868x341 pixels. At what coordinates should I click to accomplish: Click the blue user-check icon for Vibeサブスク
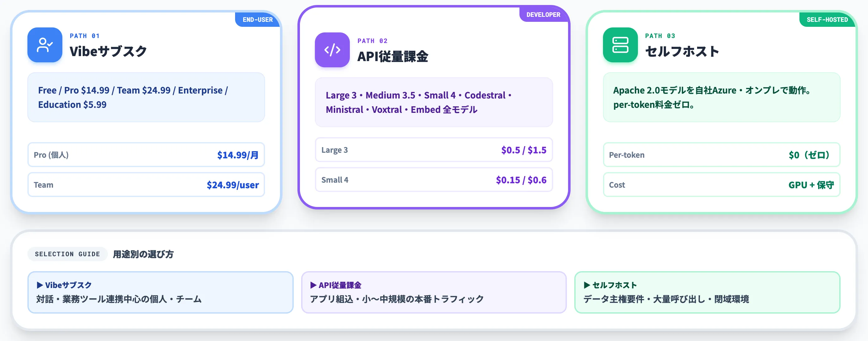[x=45, y=45]
